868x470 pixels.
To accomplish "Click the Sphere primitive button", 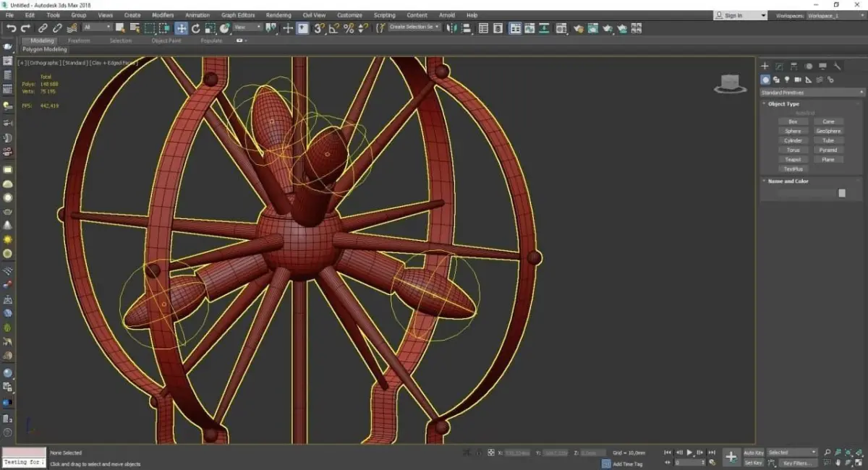I will pyautogui.click(x=793, y=131).
